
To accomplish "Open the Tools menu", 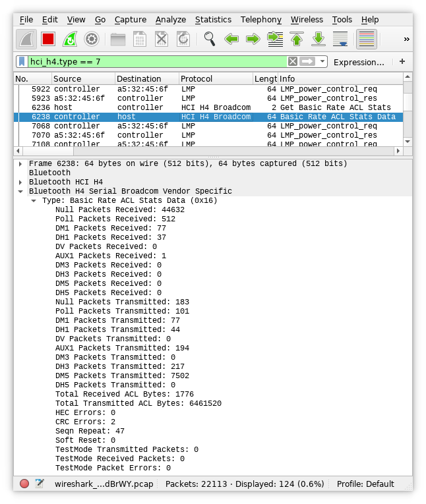I will [x=342, y=20].
